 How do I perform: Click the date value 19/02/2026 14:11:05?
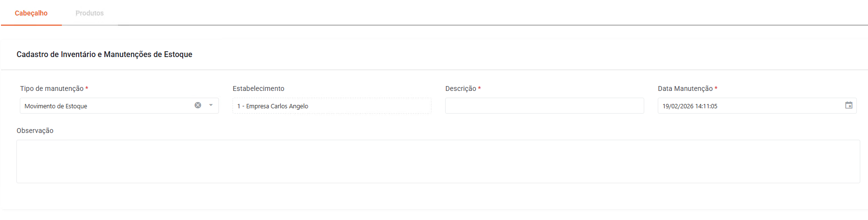(x=690, y=106)
